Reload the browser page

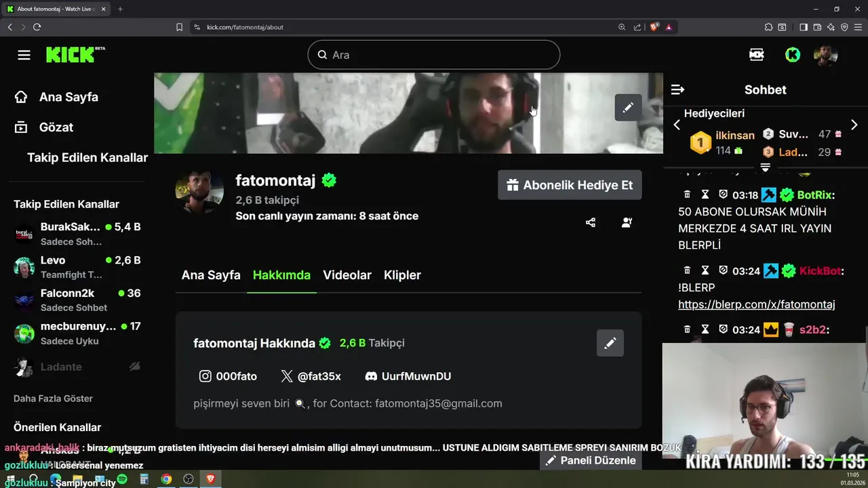(x=37, y=27)
